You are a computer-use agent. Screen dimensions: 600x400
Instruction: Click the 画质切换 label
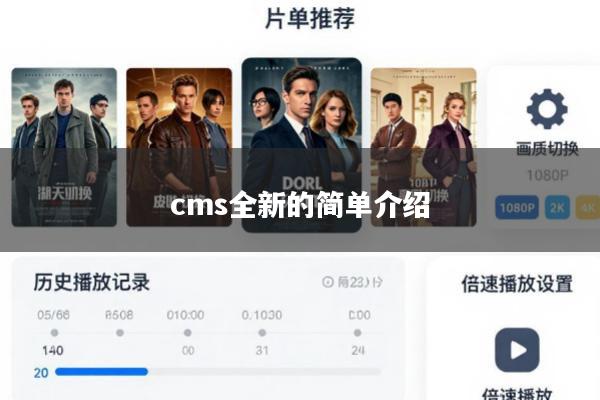tap(547, 149)
